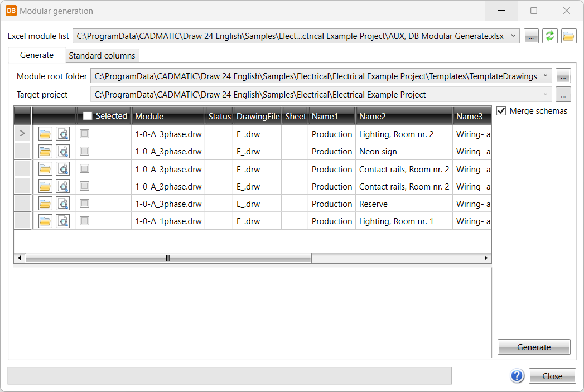This screenshot has width=584, height=392.
Task: Preview module in Reserve row
Action: pos(63,204)
